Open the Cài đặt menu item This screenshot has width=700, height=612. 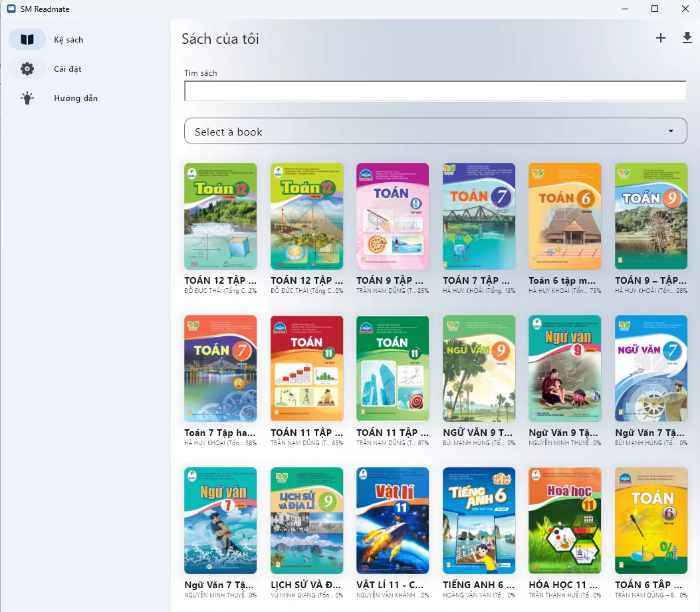[x=68, y=69]
